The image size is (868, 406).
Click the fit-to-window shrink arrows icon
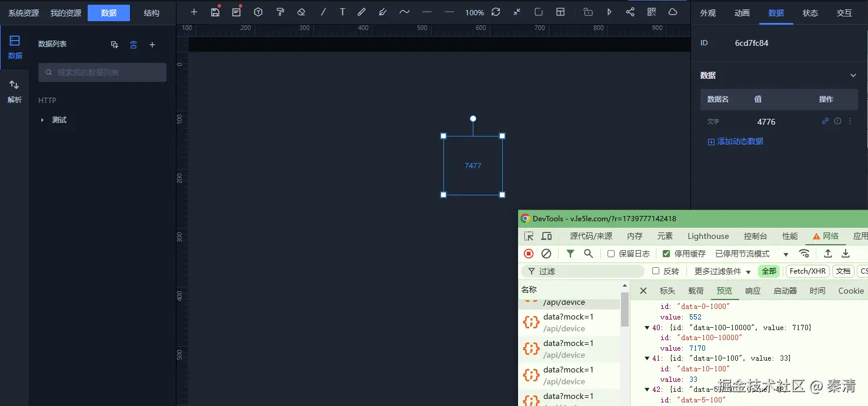517,12
